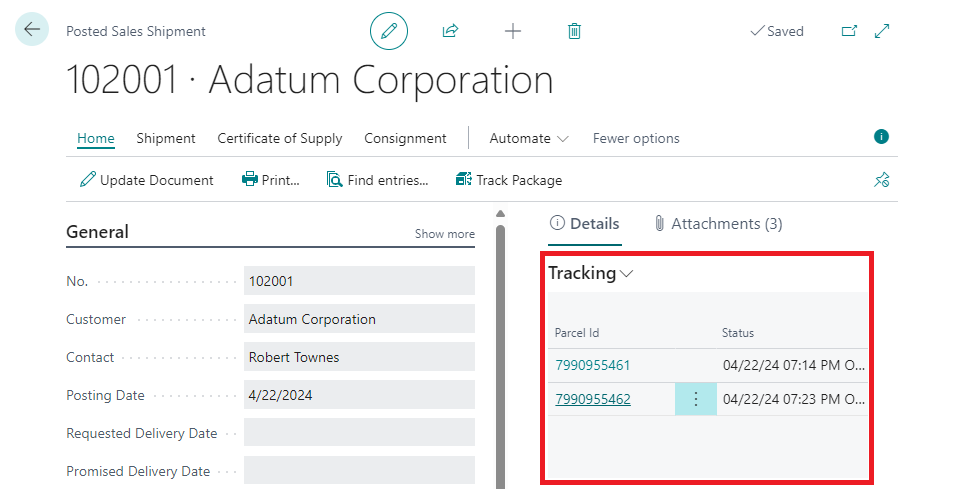Screen dimensions: 962x489
Task: Click the pencil edit icon
Action: pyautogui.click(x=389, y=31)
